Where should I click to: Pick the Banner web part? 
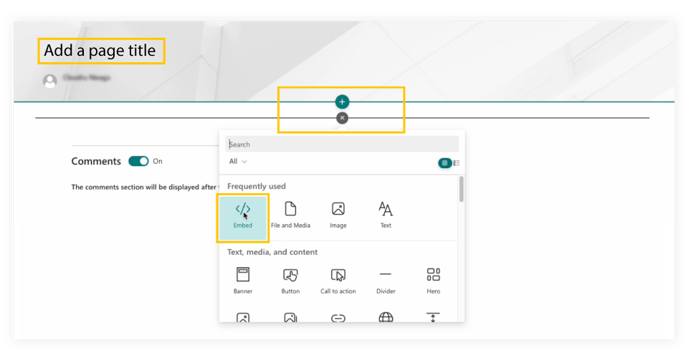pos(243,281)
